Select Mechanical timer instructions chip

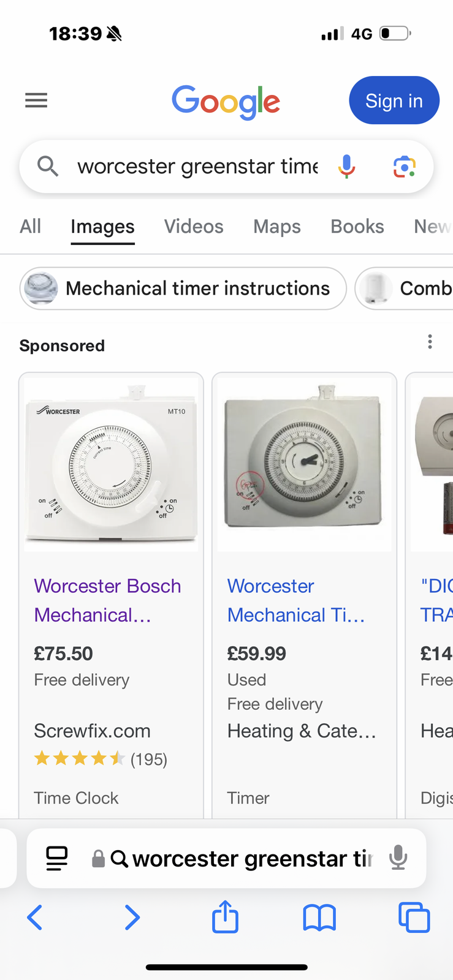(x=183, y=288)
